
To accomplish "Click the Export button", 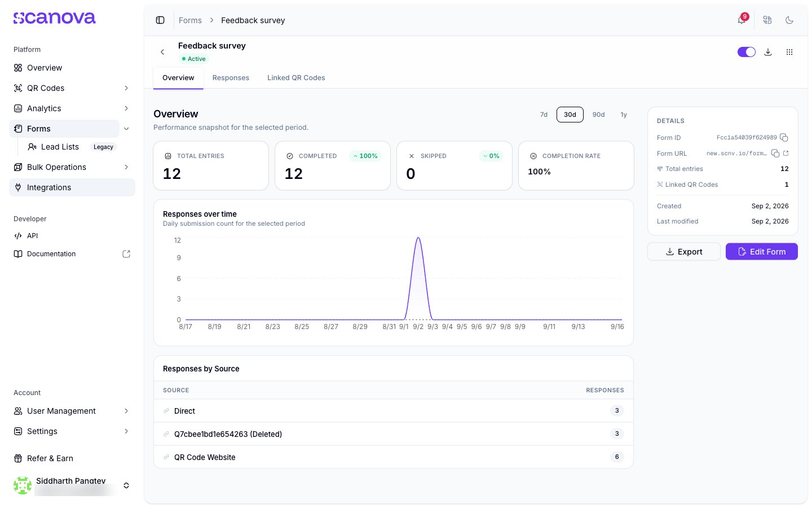I will coord(684,252).
